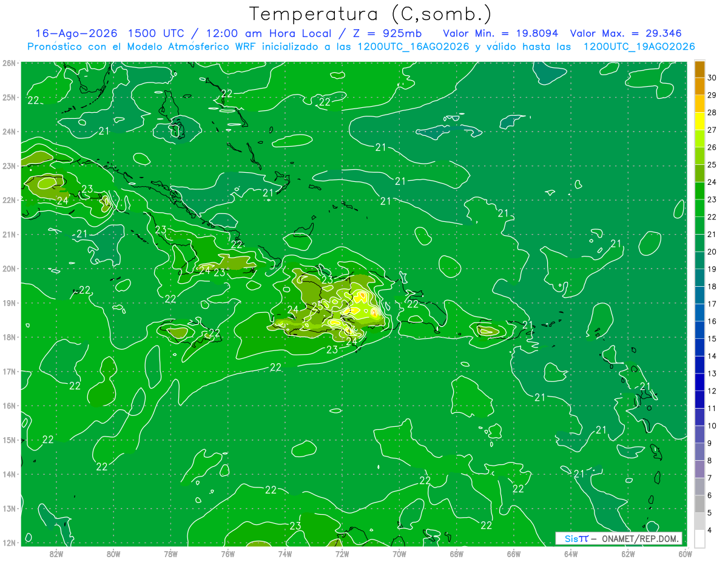Click the orange swatch at top of color legend
The image size is (728, 562).
coord(699,70)
